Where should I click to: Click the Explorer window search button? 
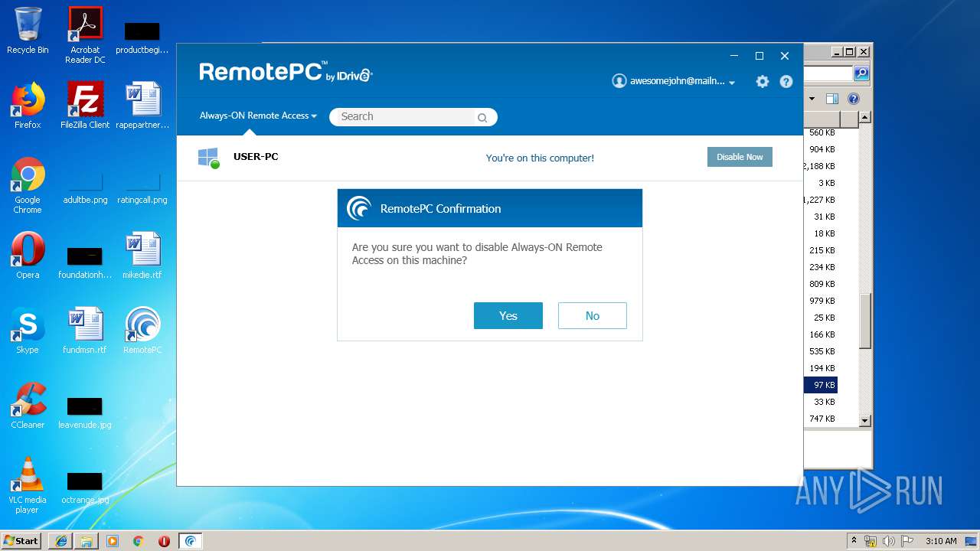coord(861,73)
